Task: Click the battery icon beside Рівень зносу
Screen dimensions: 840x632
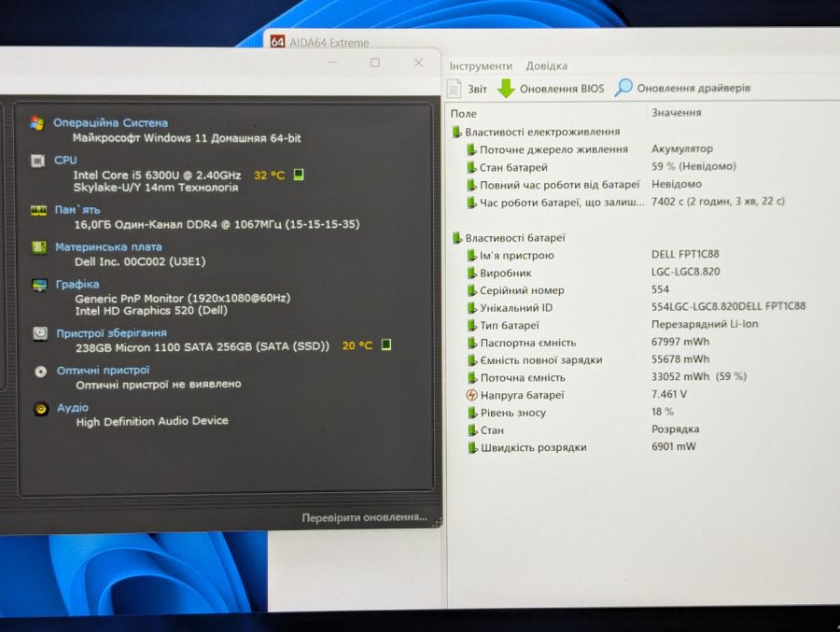Action: [x=472, y=413]
